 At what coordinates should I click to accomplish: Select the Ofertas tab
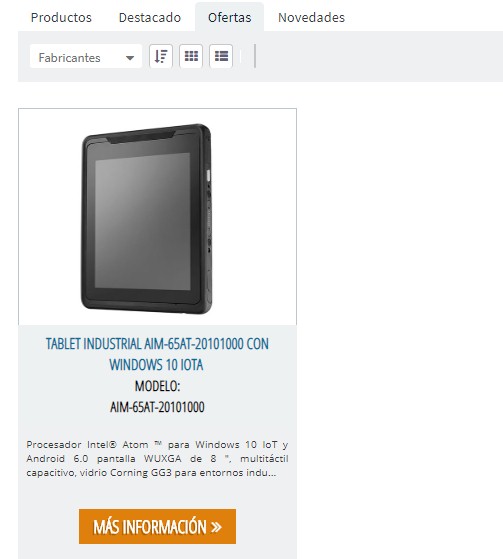tap(230, 17)
